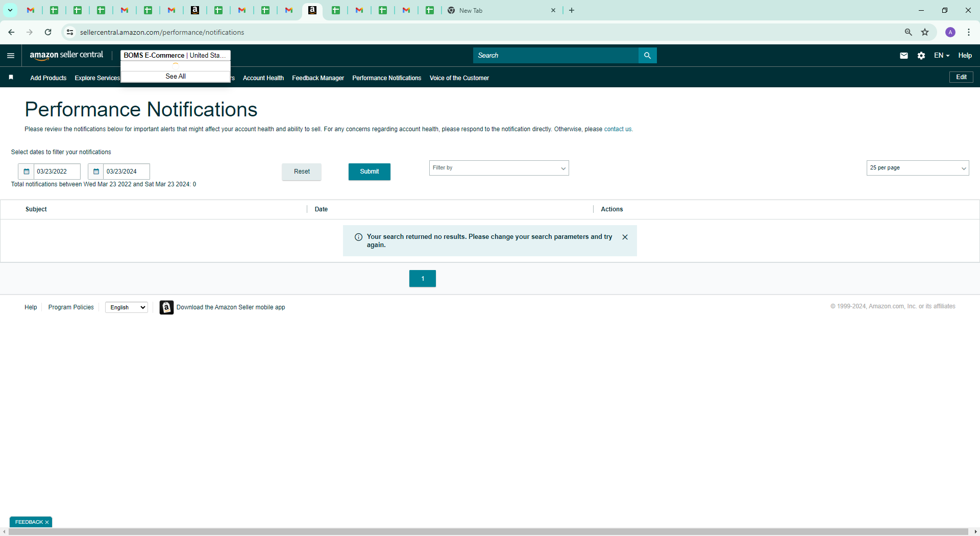The image size is (980, 536).
Task: Close the FEEDBACK tab
Action: 47,522
